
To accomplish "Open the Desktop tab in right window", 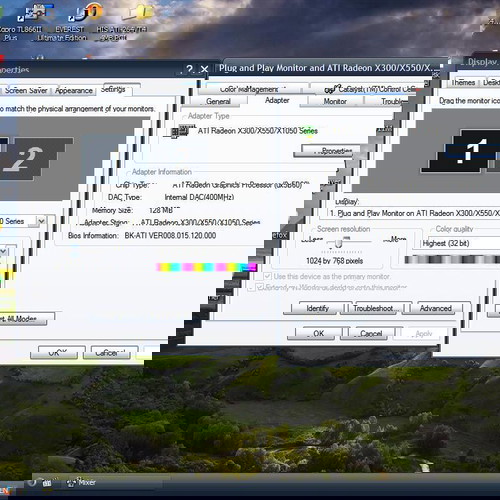I will point(491,82).
